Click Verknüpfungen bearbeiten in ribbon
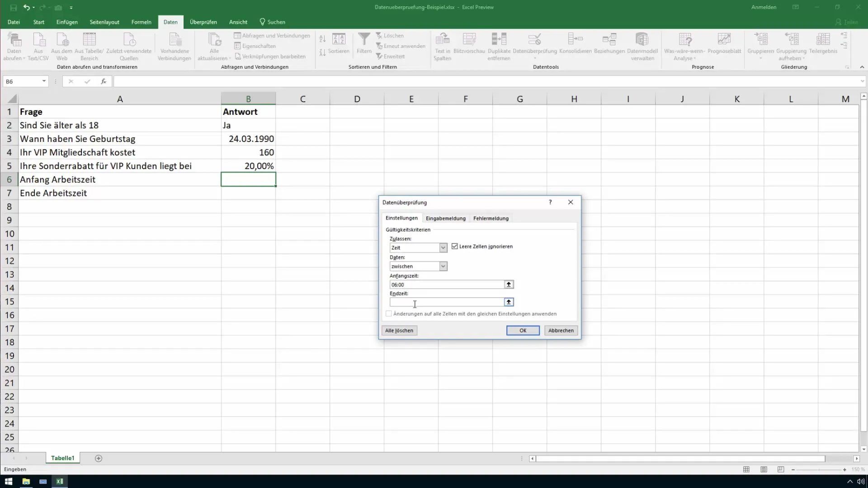Screen dimensions: 868x488 click(270, 56)
